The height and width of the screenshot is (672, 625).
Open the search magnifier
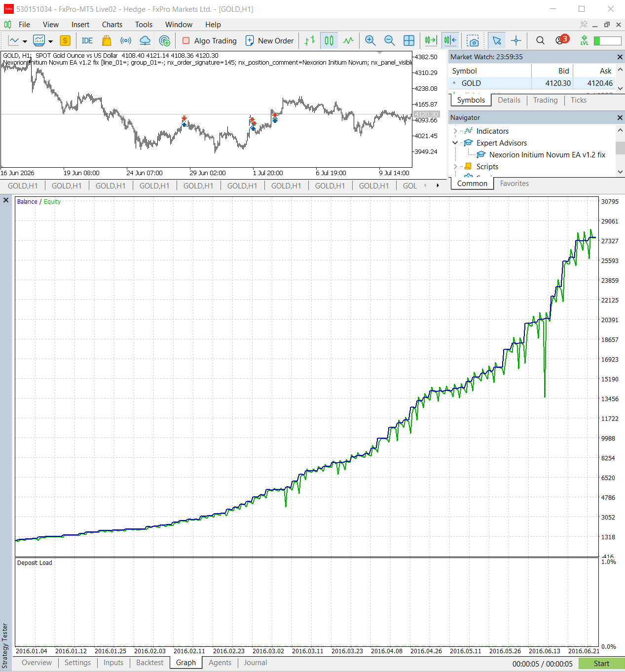point(540,40)
